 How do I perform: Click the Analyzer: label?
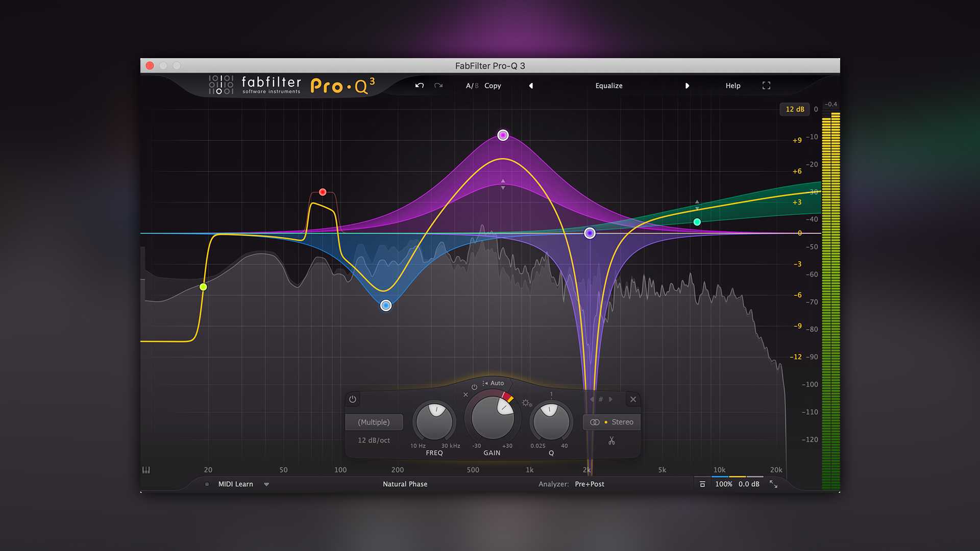(553, 484)
